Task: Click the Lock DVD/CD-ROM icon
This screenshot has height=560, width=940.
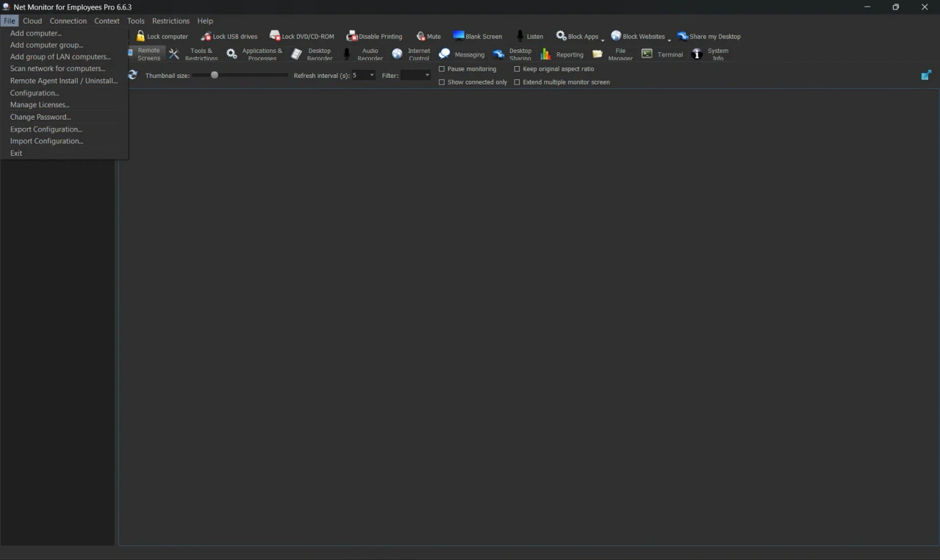Action: (x=275, y=36)
